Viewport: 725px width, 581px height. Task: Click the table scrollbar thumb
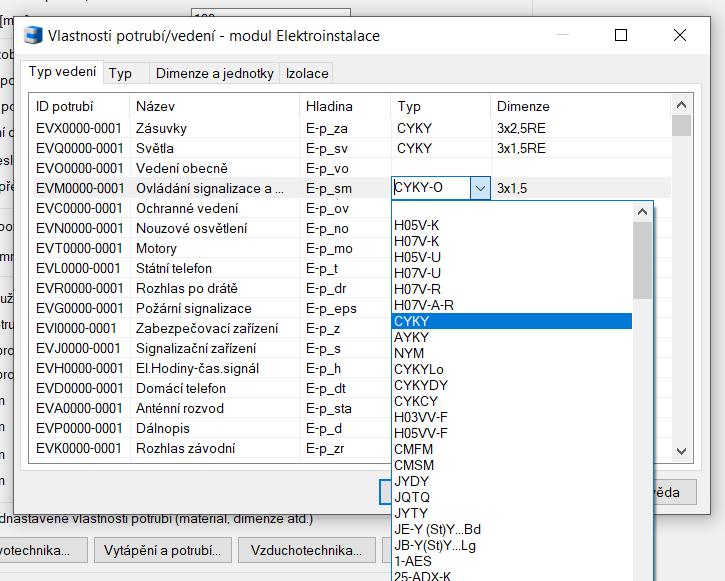click(681, 125)
